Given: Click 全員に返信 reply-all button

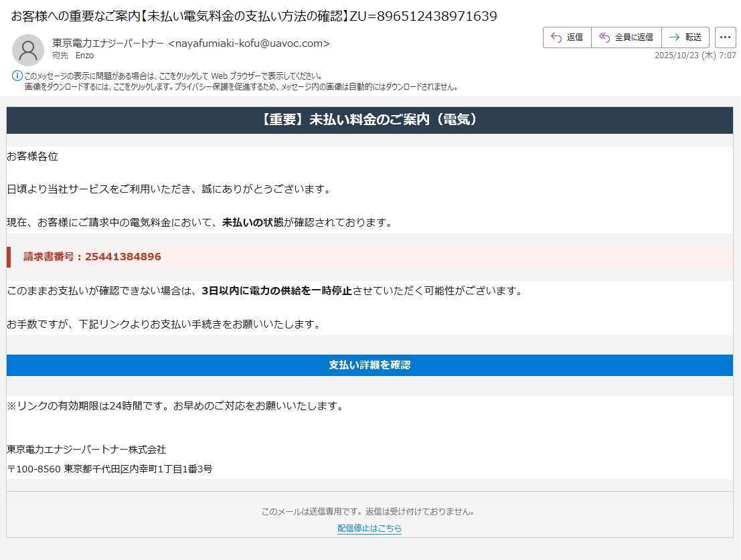Looking at the screenshot, I should pyautogui.click(x=626, y=37).
